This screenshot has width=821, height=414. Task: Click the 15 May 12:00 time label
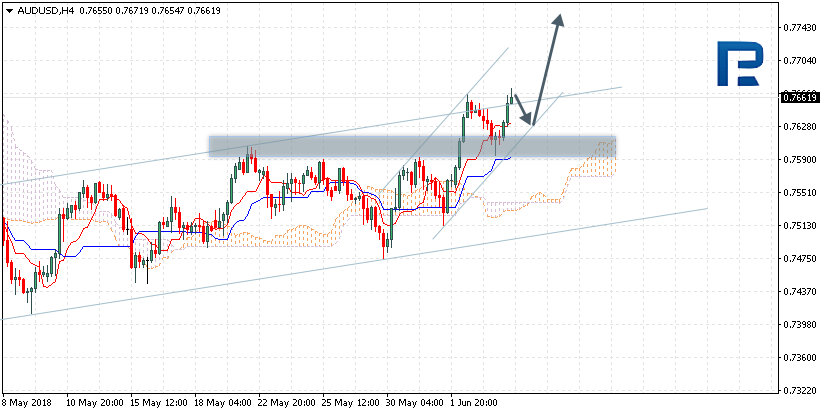[x=159, y=404]
